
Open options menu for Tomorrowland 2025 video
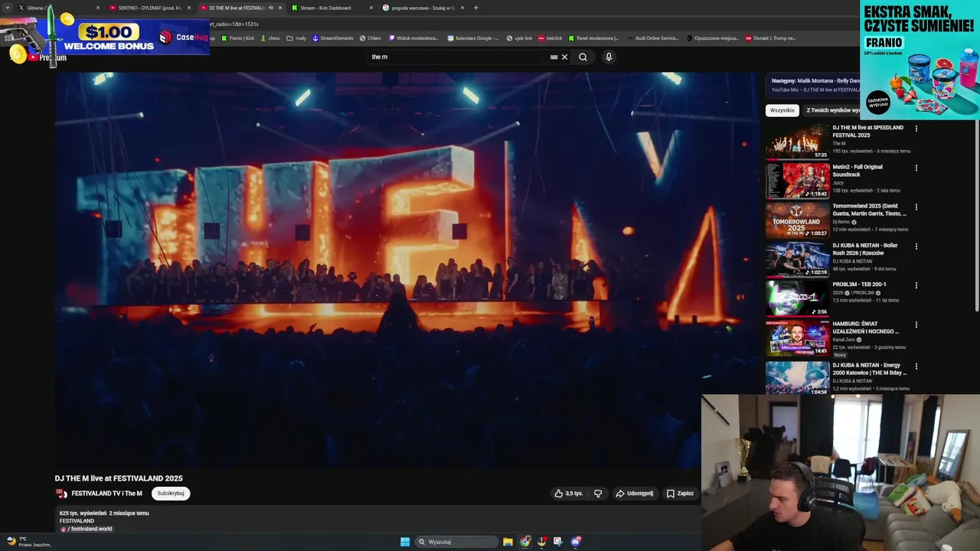(916, 207)
